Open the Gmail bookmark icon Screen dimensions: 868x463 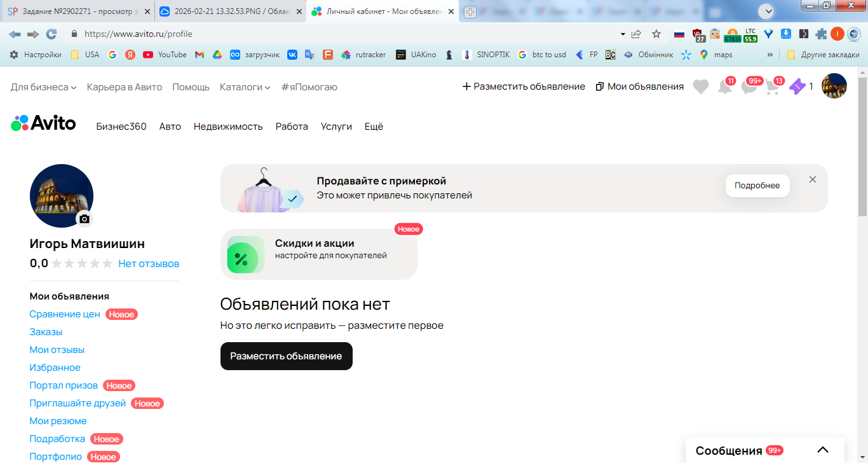click(x=200, y=55)
